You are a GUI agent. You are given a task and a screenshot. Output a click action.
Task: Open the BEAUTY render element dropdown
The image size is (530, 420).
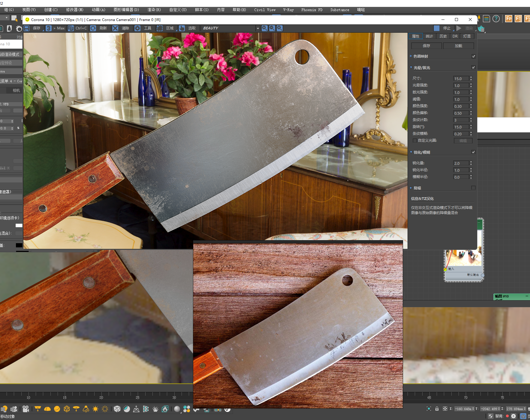pyautogui.click(x=257, y=28)
